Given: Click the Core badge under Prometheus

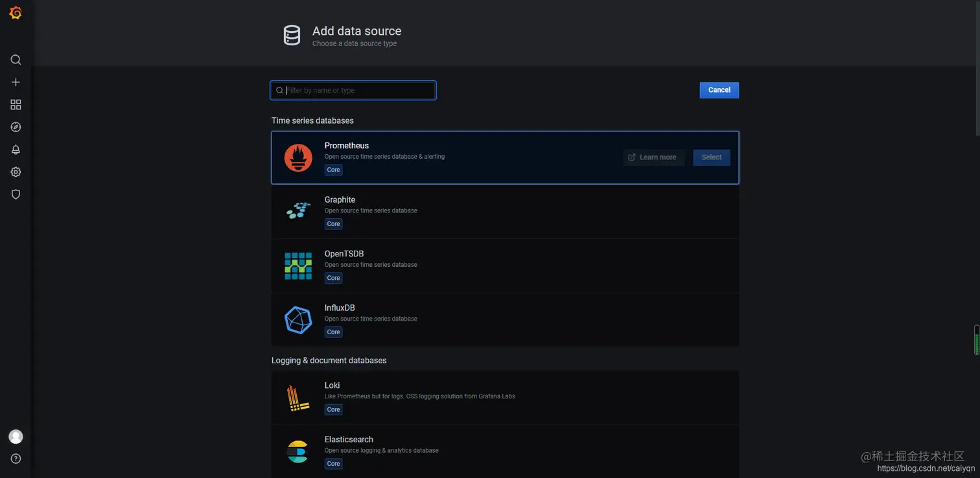Looking at the screenshot, I should 333,170.
